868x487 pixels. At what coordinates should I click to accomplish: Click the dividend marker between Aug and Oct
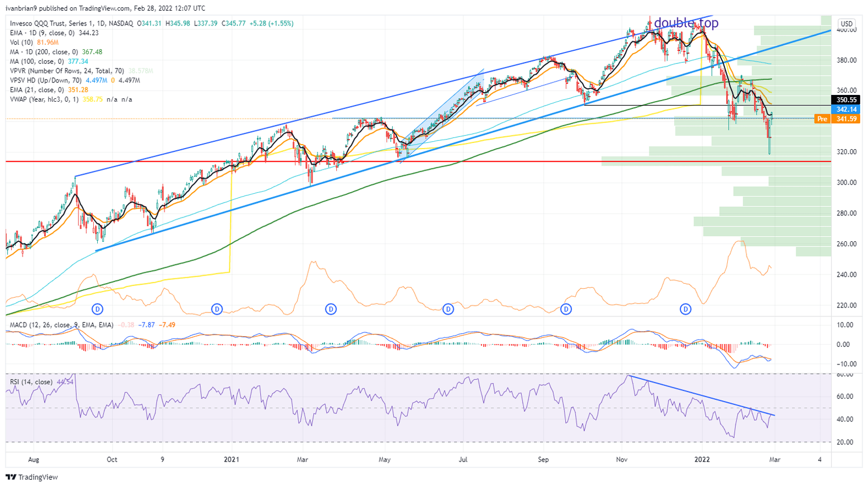98,309
